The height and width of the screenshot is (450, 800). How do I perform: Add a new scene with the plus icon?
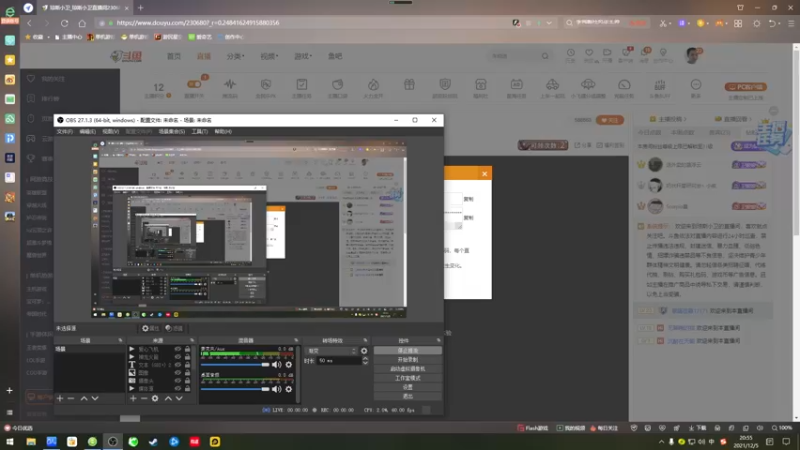click(x=60, y=398)
